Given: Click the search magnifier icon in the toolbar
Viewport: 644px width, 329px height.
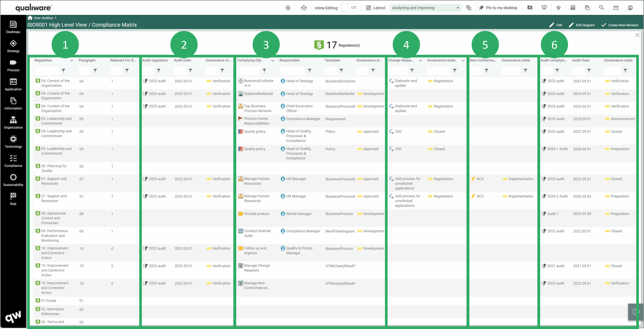Looking at the screenshot, I should 601,8.
